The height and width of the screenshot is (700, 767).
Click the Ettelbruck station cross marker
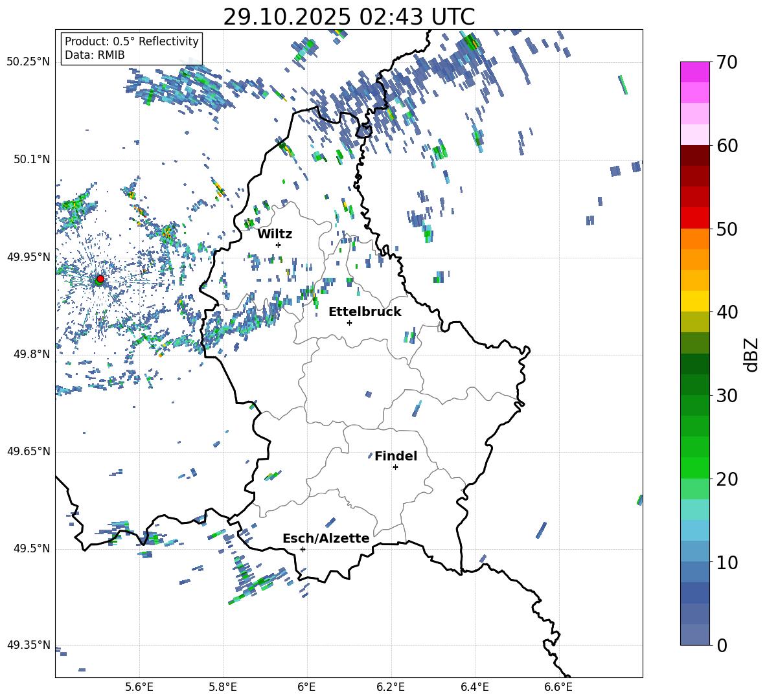tap(350, 322)
